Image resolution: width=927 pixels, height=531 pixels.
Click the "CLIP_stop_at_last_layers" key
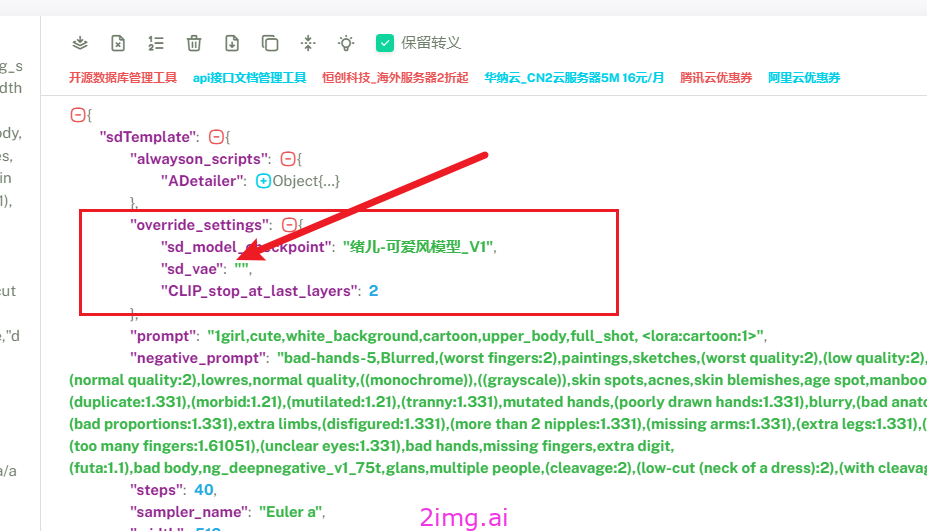(x=260, y=291)
